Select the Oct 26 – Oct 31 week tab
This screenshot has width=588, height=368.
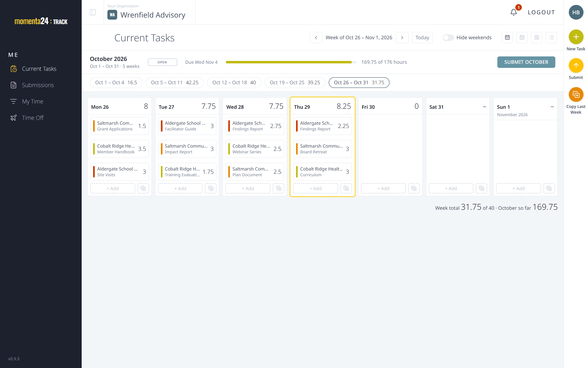(x=359, y=83)
